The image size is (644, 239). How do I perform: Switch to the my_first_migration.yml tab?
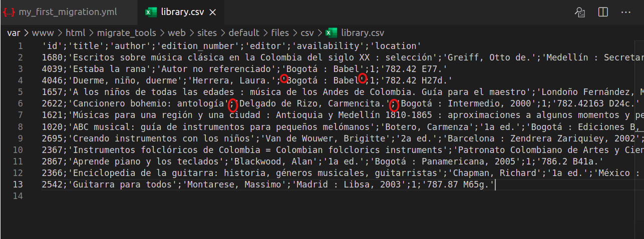click(68, 12)
